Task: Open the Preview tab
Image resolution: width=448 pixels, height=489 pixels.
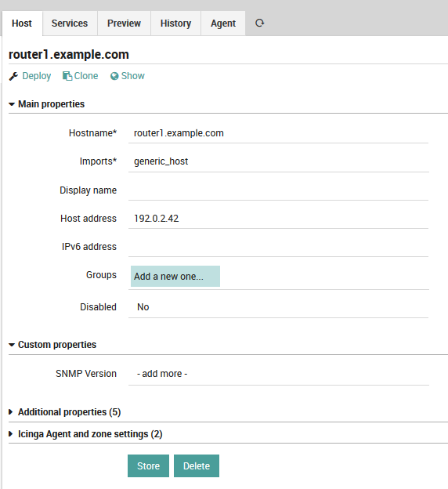Action: [124, 24]
